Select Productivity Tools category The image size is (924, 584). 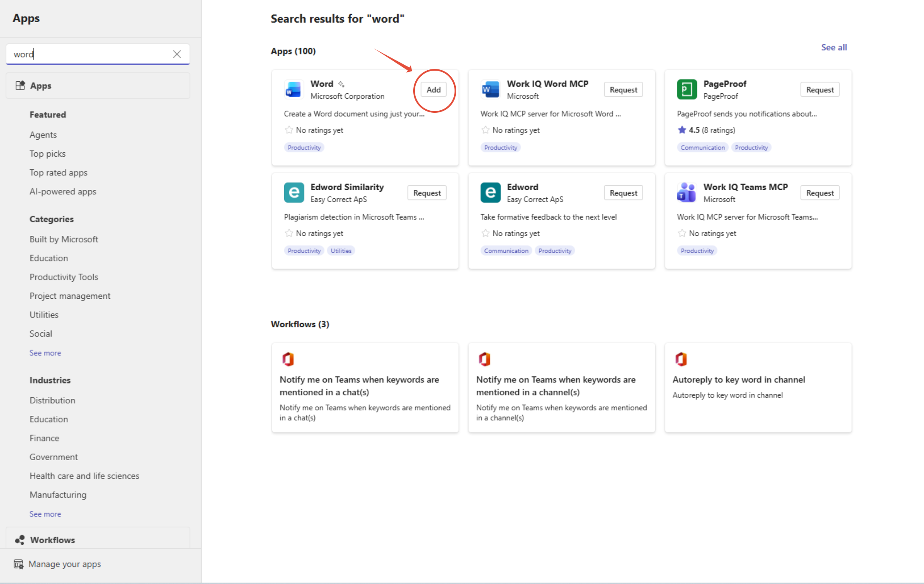click(64, 277)
